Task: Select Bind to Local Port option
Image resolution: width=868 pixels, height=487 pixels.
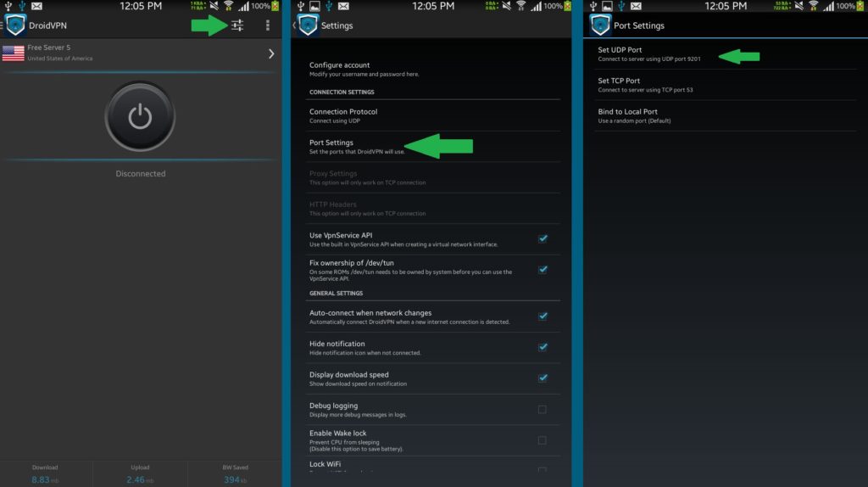Action: [726, 115]
